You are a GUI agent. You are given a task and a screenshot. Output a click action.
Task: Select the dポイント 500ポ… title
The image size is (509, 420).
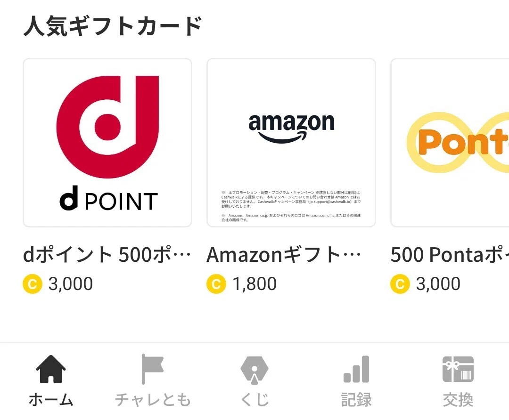(107, 255)
